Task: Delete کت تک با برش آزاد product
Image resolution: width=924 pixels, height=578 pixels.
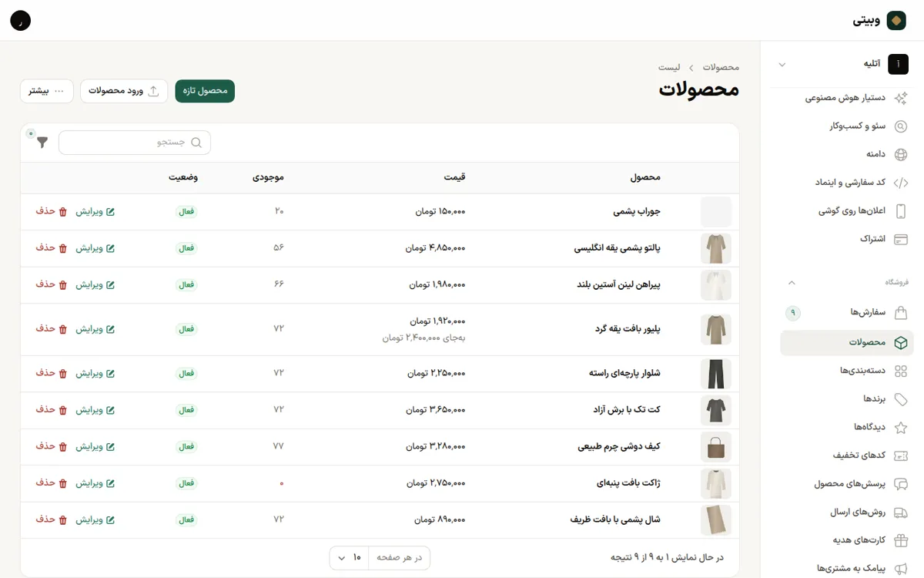Action: click(52, 410)
